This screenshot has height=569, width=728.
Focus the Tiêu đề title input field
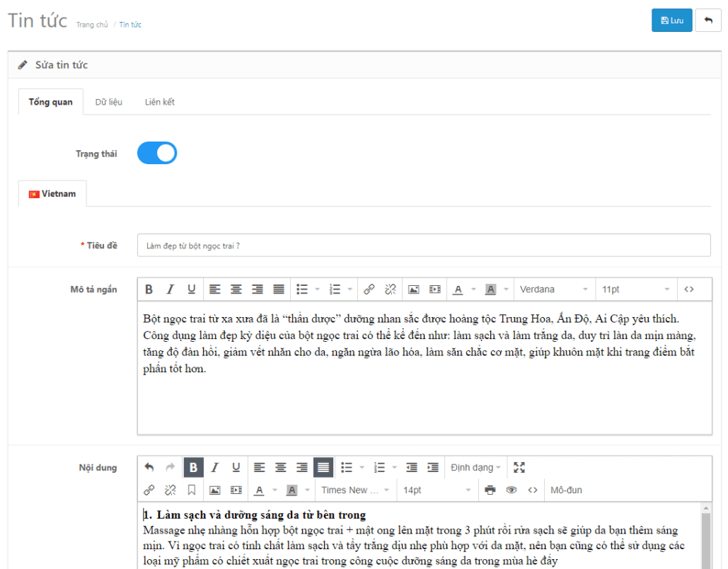click(423, 246)
